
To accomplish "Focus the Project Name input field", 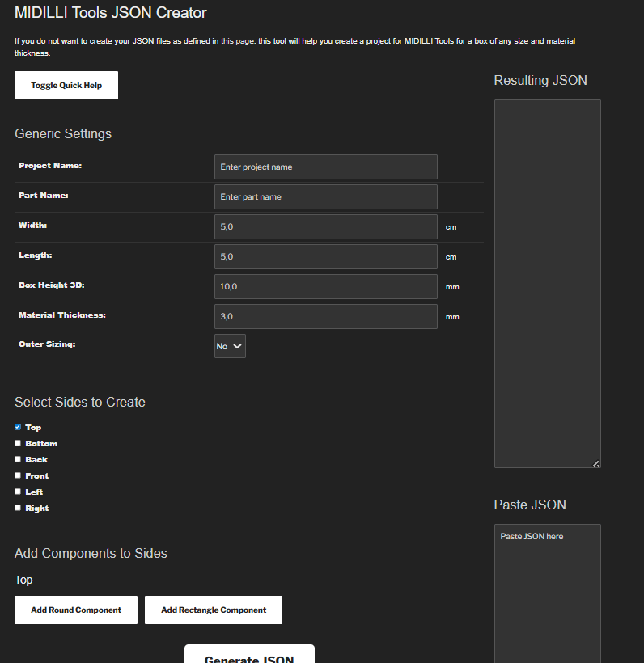I will [x=326, y=167].
